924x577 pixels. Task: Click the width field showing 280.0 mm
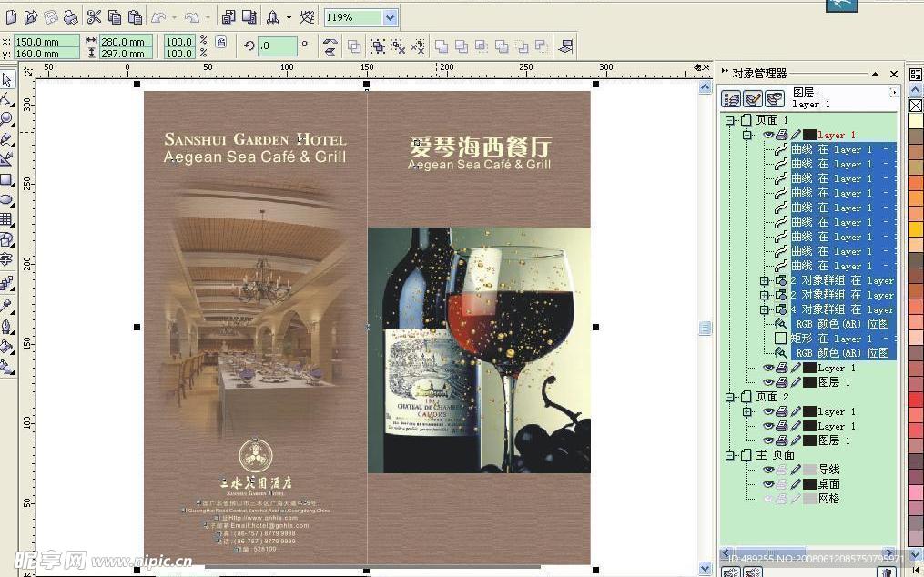coord(127,42)
